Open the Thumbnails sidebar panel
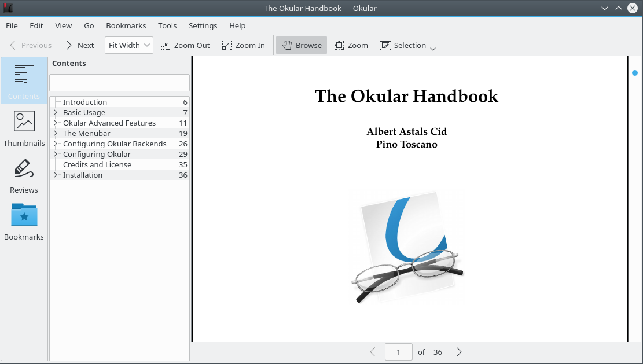 (24, 128)
